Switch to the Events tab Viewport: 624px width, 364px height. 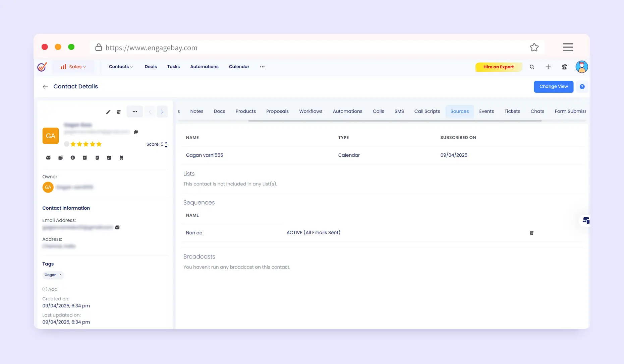pos(486,111)
